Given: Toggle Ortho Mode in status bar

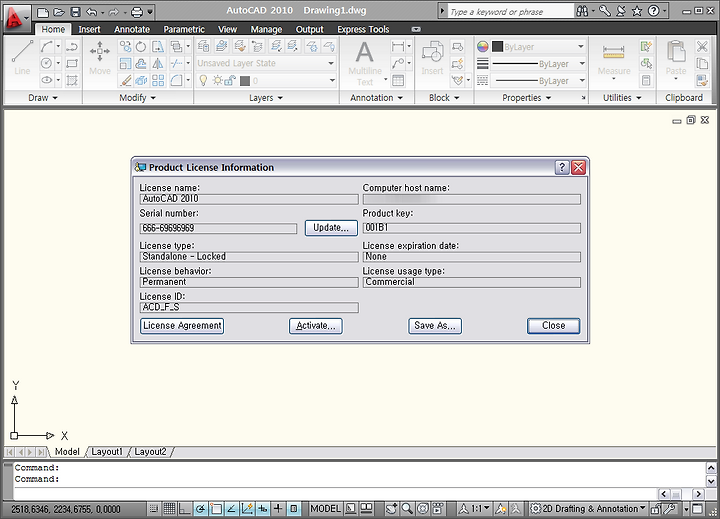Looking at the screenshot, I should pyautogui.click(x=185, y=508).
